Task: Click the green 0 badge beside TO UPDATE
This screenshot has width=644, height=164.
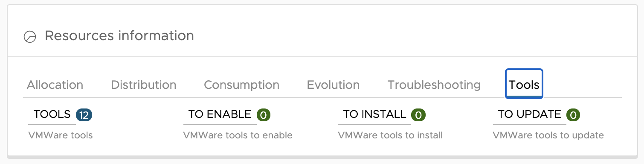Action: pos(573,114)
